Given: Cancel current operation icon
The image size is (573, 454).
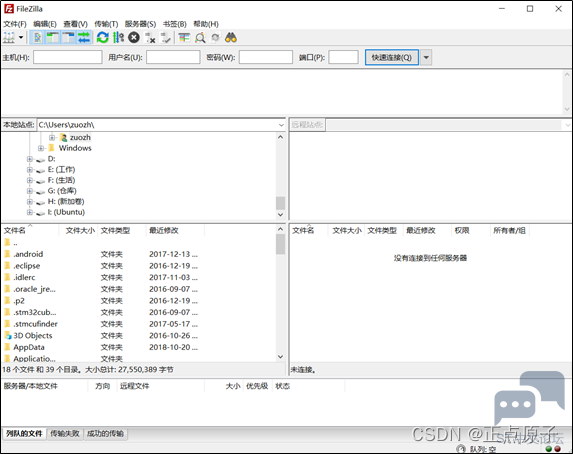Looking at the screenshot, I should pos(134,38).
